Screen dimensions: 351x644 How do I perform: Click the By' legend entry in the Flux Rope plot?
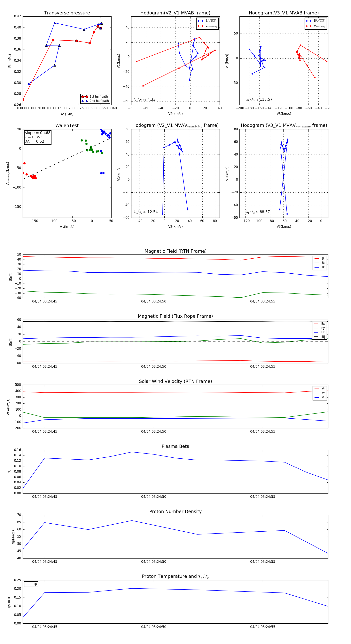[320, 328]
